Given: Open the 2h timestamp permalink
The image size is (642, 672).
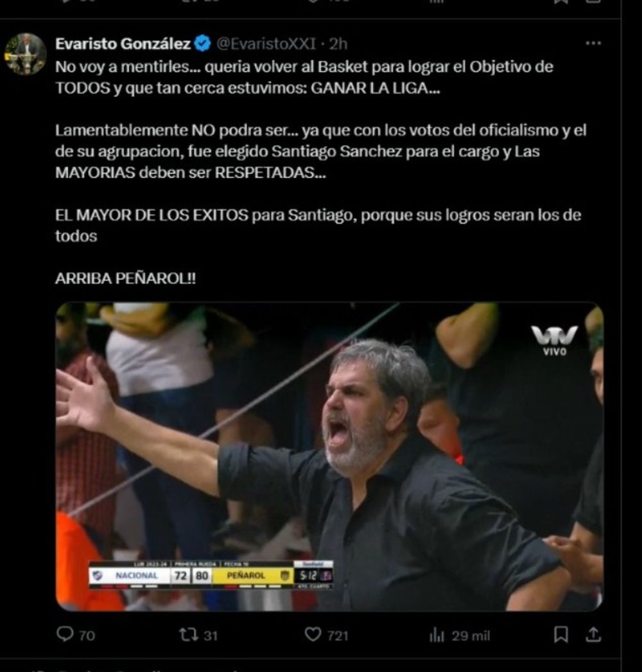Looking at the screenshot, I should 338,44.
